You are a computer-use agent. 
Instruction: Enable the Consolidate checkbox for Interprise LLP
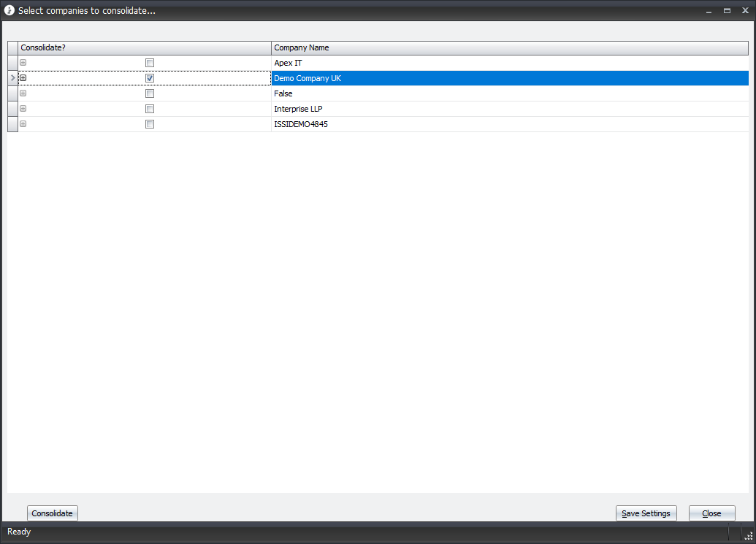pyautogui.click(x=150, y=109)
